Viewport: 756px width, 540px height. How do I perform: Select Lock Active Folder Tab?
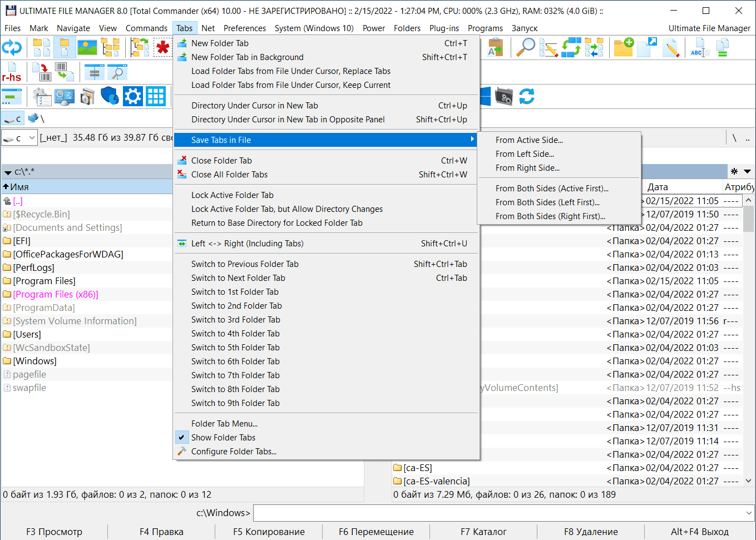tap(327, 195)
